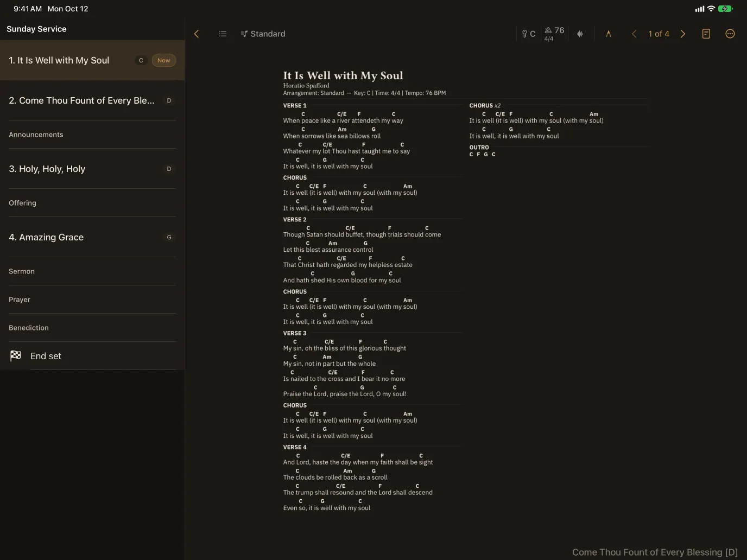Tap the autoscroll arrow icon

coord(609,34)
